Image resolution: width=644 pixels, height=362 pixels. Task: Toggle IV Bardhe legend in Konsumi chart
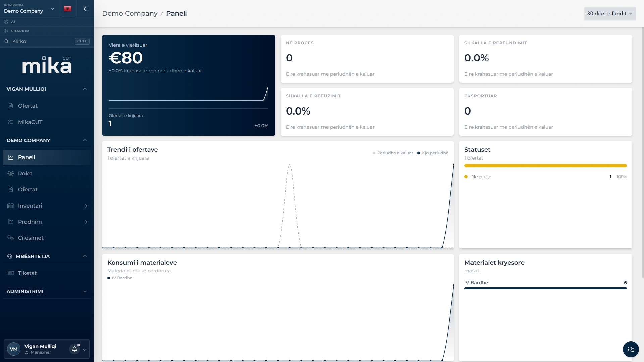click(x=120, y=278)
